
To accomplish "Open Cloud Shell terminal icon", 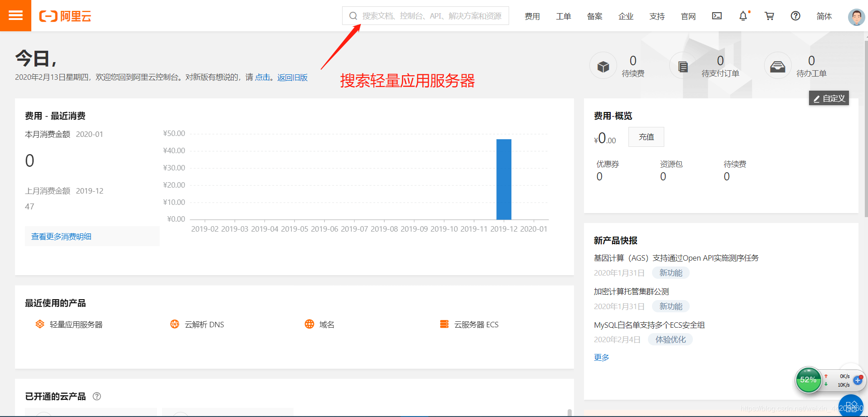I will pos(717,16).
